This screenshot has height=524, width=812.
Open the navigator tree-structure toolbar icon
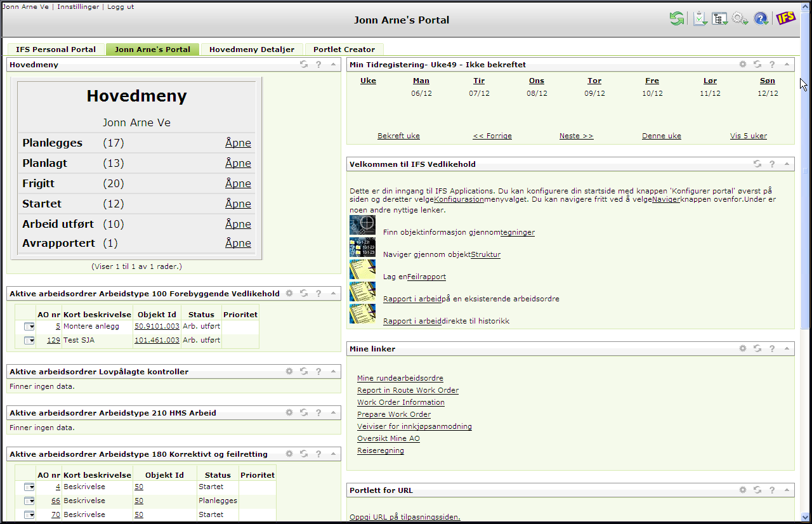tap(720, 19)
